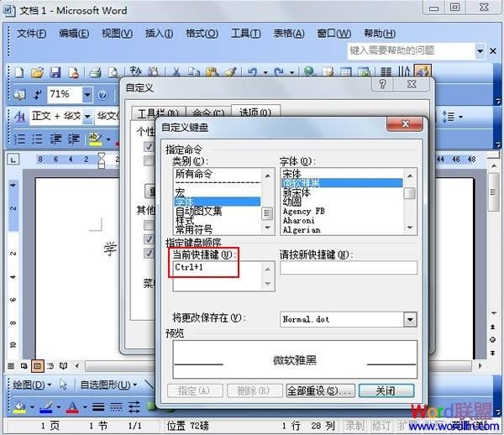Click the Open folder icon
This screenshot has width=504, height=435.
37,73
